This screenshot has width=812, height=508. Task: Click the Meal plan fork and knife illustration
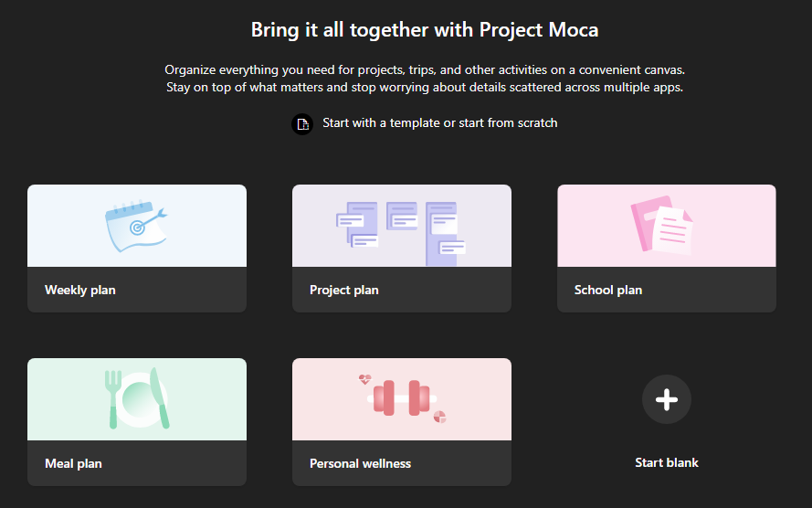click(137, 399)
